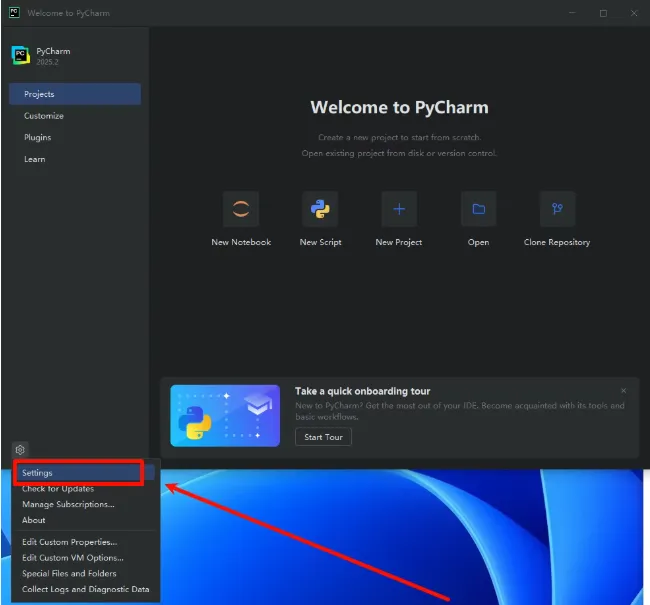Screen dimensions: 650x605
Task: Click the New Notebook Jupyter icon
Action: click(241, 209)
